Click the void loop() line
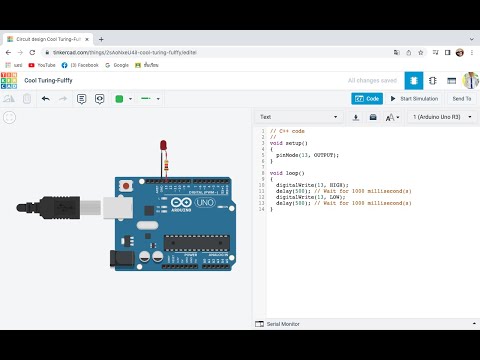 click(x=287, y=173)
